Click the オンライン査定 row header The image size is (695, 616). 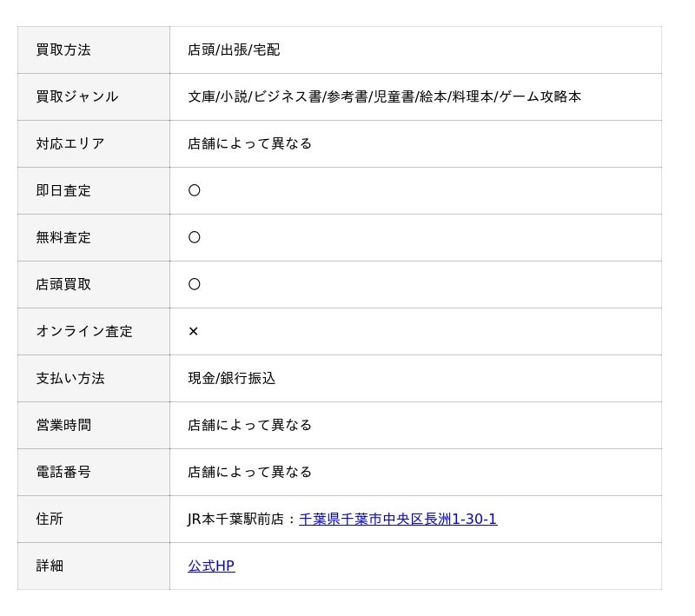84,331
